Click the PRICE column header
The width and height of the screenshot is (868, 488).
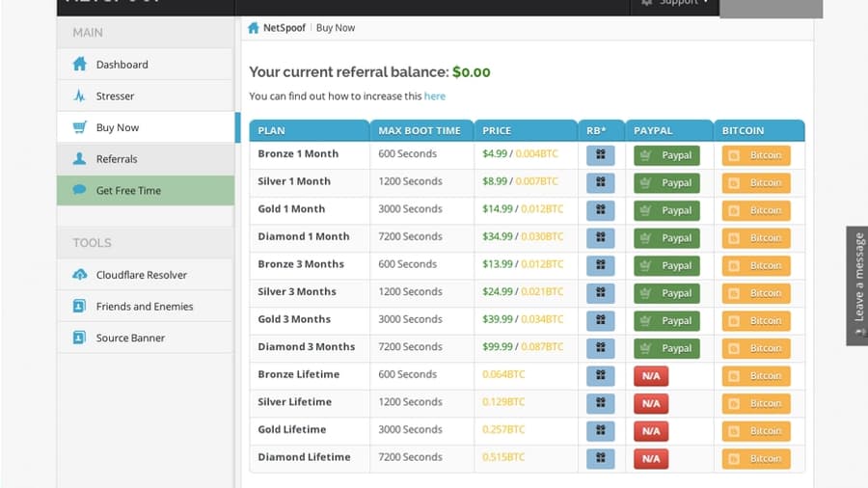click(x=526, y=130)
